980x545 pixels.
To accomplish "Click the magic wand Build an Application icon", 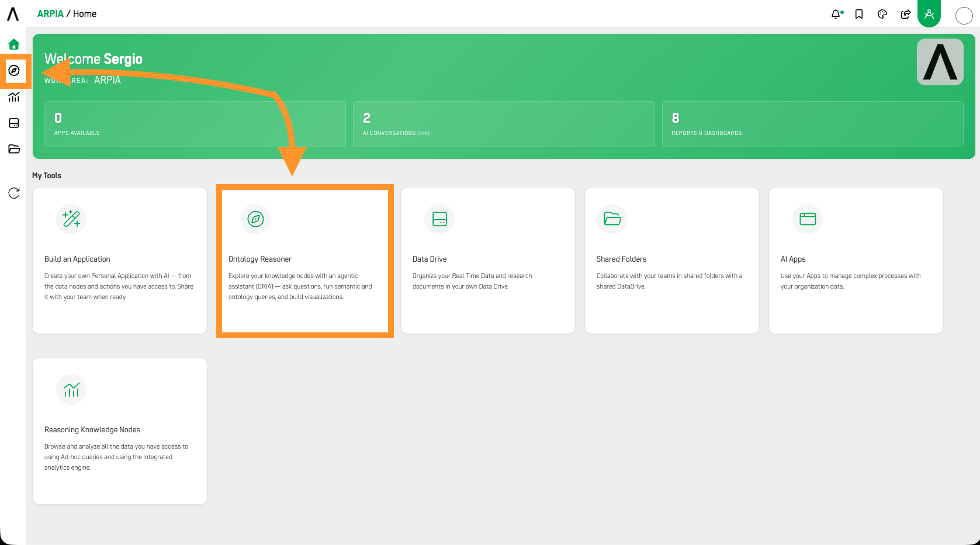I will [x=71, y=219].
